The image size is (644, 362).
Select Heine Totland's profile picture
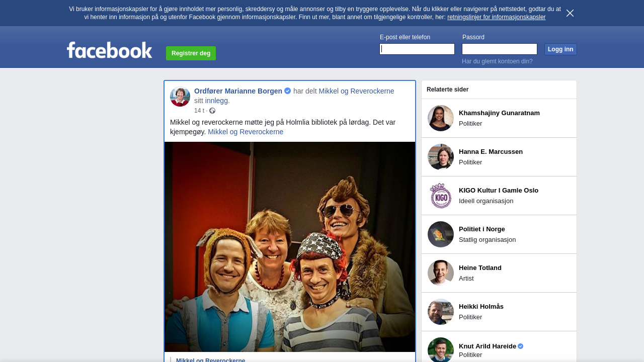[x=441, y=273]
